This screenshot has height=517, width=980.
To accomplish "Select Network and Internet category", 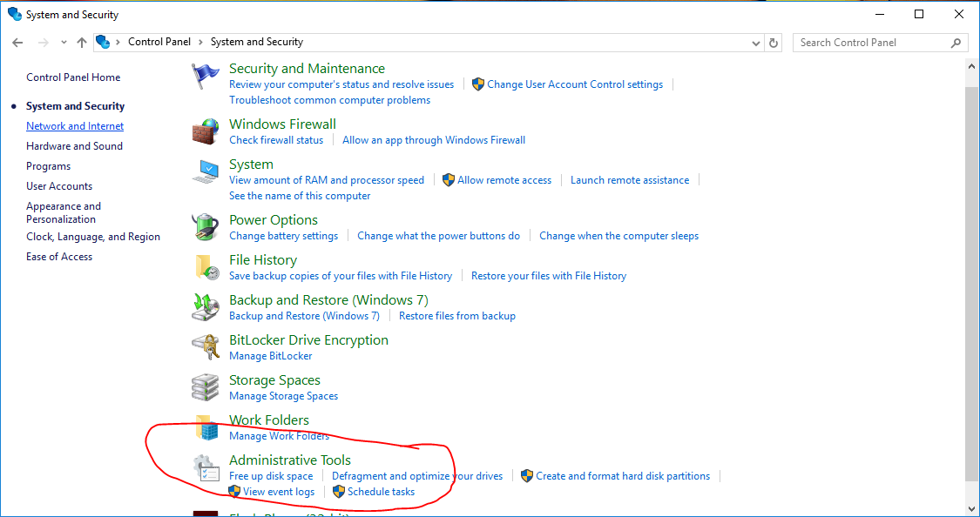I will point(75,126).
